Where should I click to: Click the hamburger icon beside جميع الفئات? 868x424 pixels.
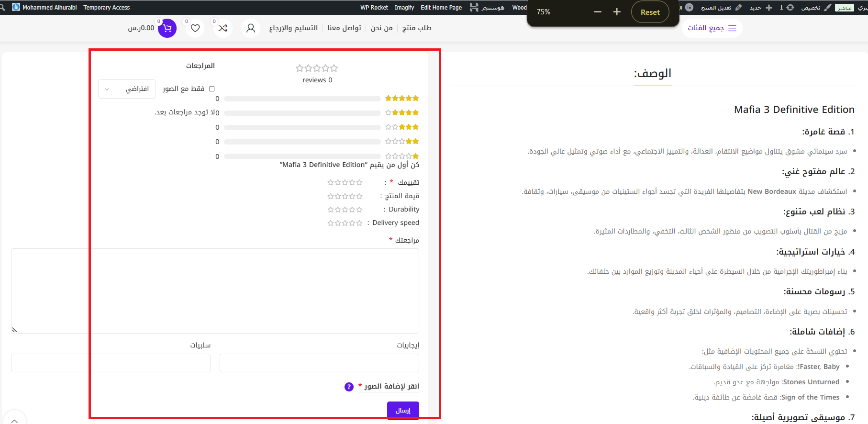[x=732, y=28]
